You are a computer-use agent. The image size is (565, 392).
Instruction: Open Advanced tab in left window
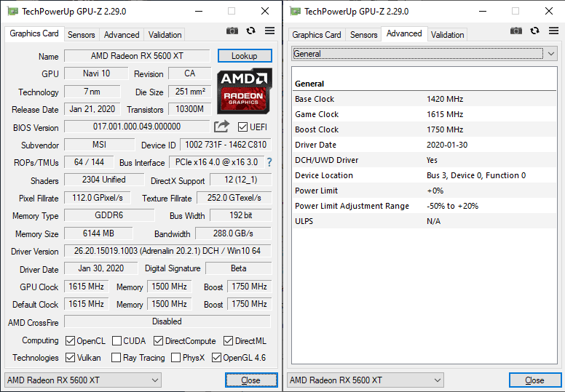[122, 35]
